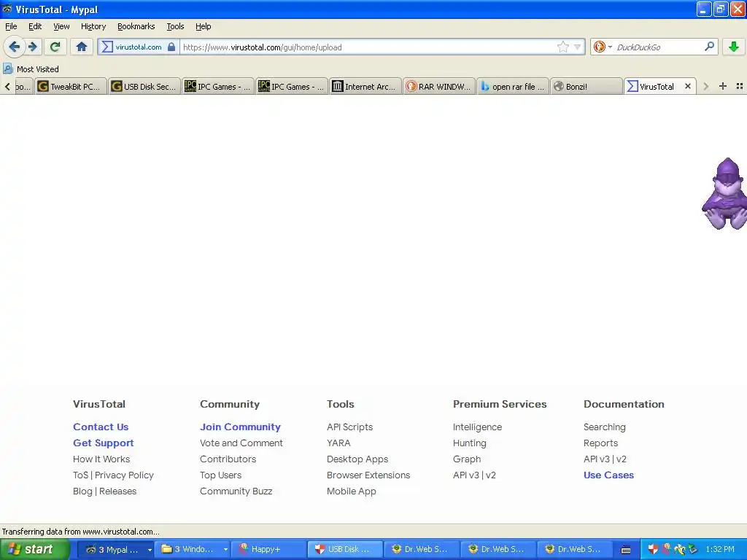Open the File menu

tap(11, 26)
